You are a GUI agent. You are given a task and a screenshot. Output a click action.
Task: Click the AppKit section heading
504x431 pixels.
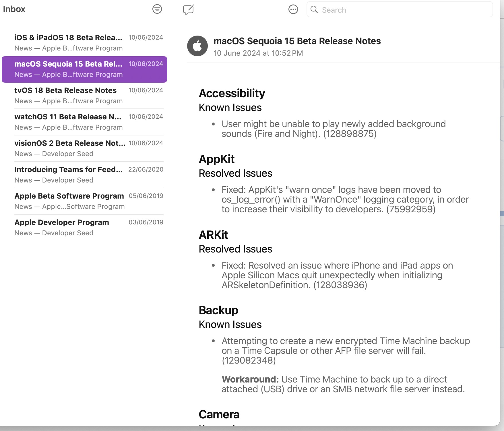(x=217, y=159)
